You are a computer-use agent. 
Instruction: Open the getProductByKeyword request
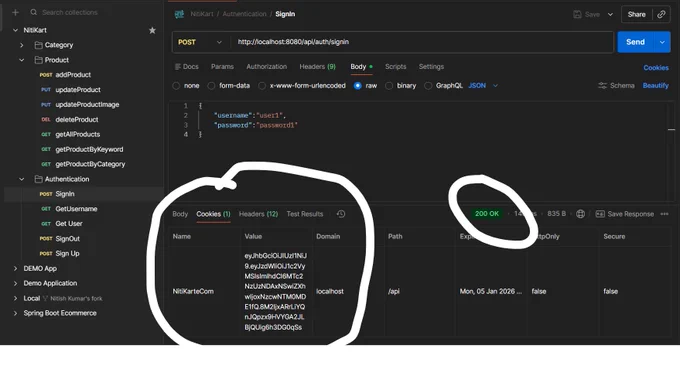(x=82, y=149)
